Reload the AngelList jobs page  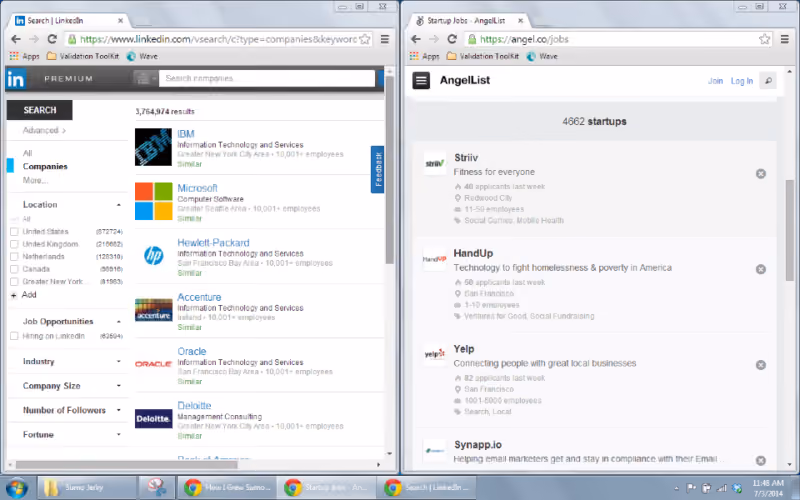coord(452,39)
